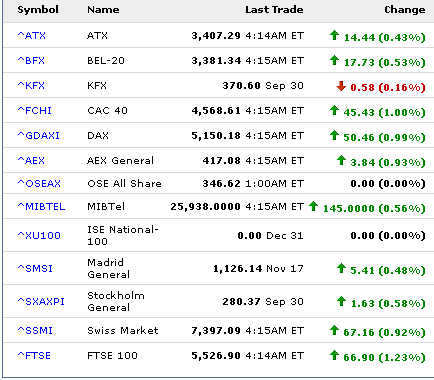Click the Last Trade column header
434x380 pixels.
click(274, 9)
